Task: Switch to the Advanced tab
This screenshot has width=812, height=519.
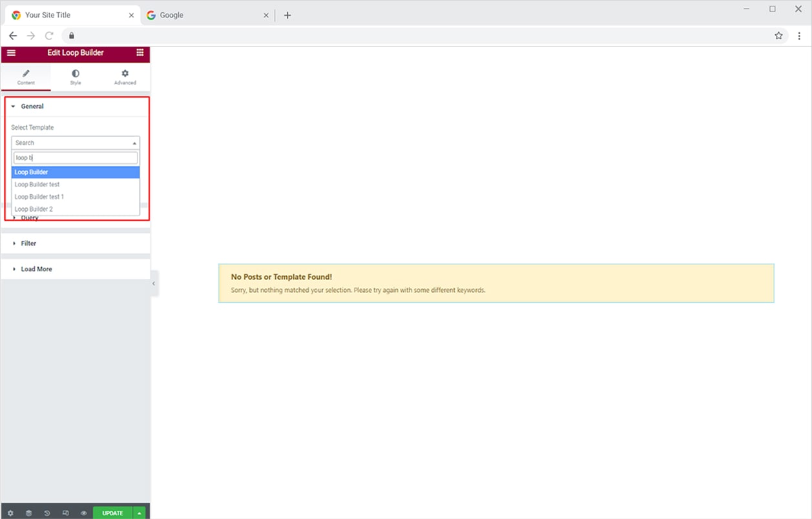Action: tap(125, 77)
